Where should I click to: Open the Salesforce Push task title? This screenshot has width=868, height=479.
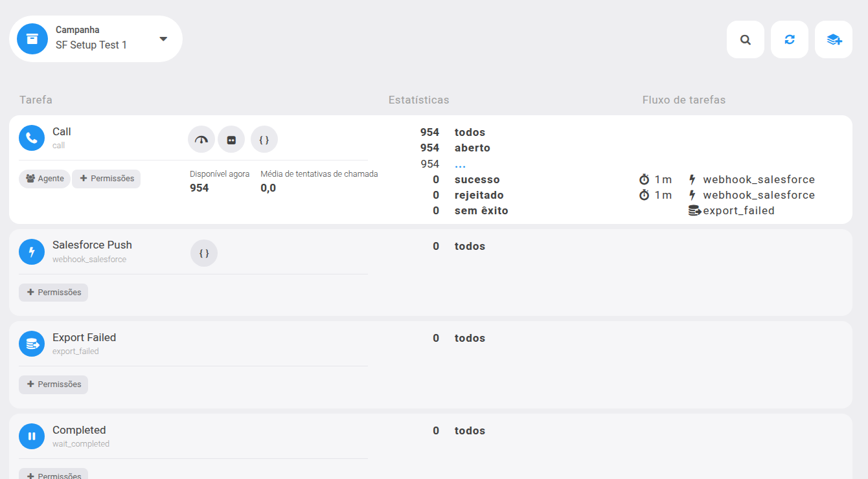92,245
